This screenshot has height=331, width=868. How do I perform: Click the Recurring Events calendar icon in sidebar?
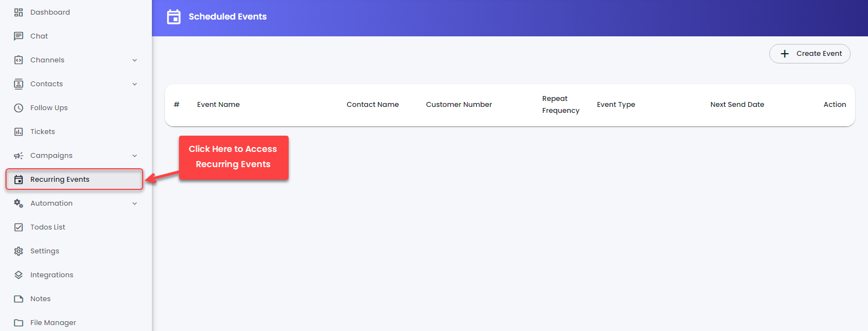pyautogui.click(x=18, y=180)
